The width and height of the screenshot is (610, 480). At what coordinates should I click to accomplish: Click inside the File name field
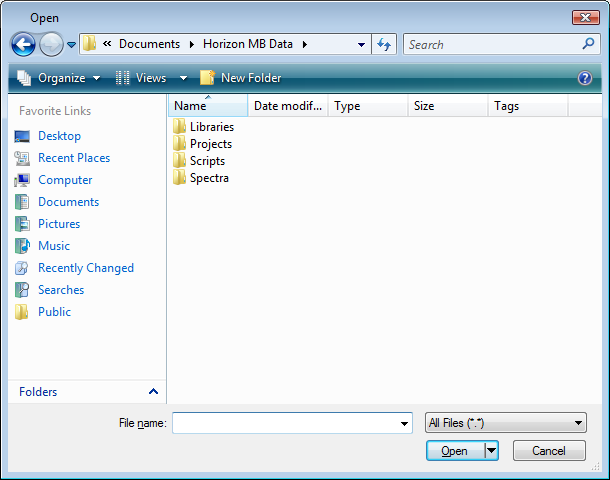click(284, 423)
